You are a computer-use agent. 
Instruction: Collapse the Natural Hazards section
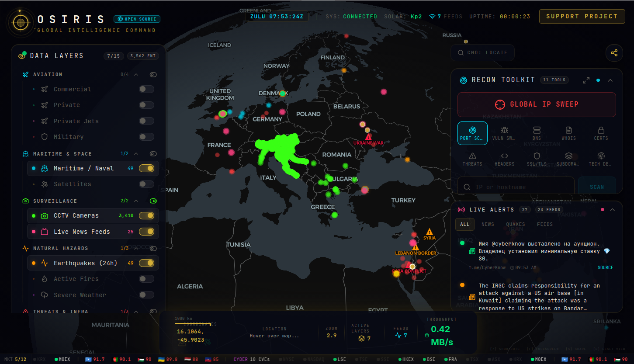click(x=136, y=248)
